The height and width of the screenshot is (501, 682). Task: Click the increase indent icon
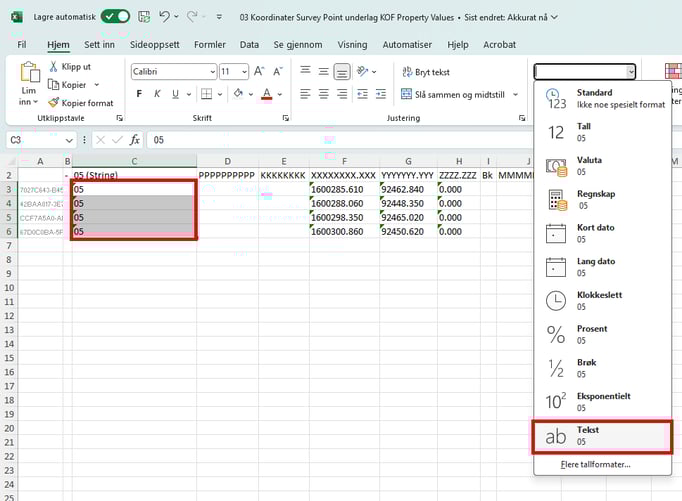[x=381, y=94]
